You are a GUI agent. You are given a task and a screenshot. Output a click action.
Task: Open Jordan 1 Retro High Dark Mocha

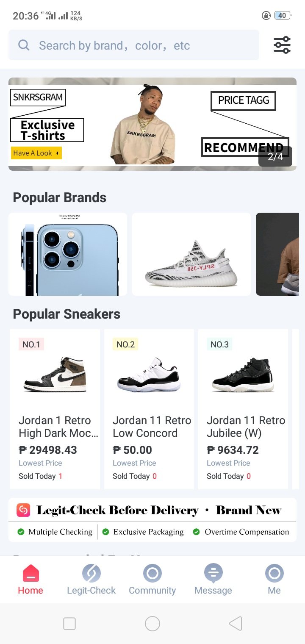coord(55,426)
